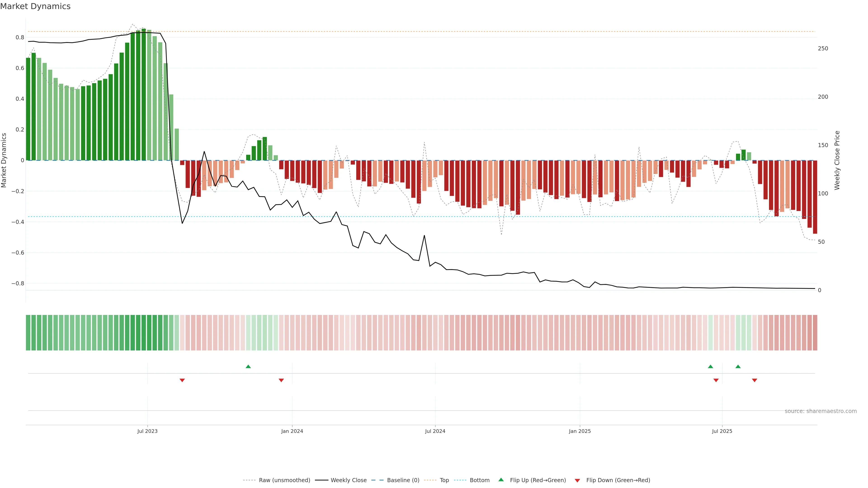Click the last green flip-up marker after Jul 2025
The width and height of the screenshot is (868, 488).
pos(738,366)
